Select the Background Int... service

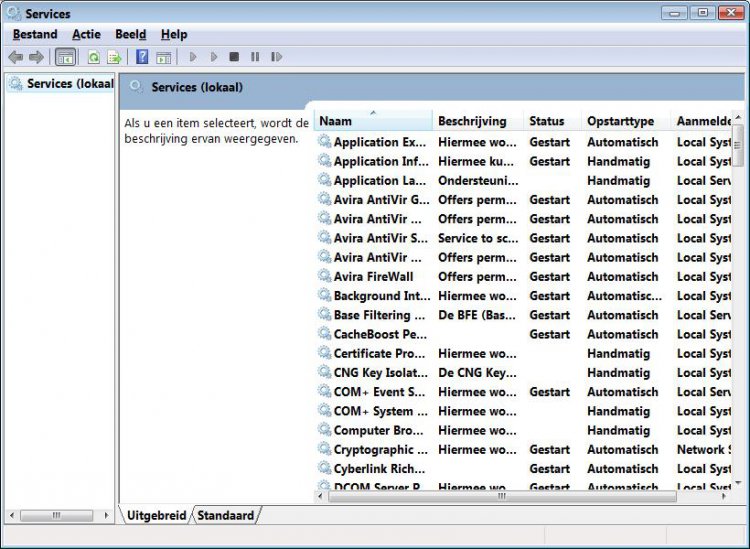pos(382,296)
